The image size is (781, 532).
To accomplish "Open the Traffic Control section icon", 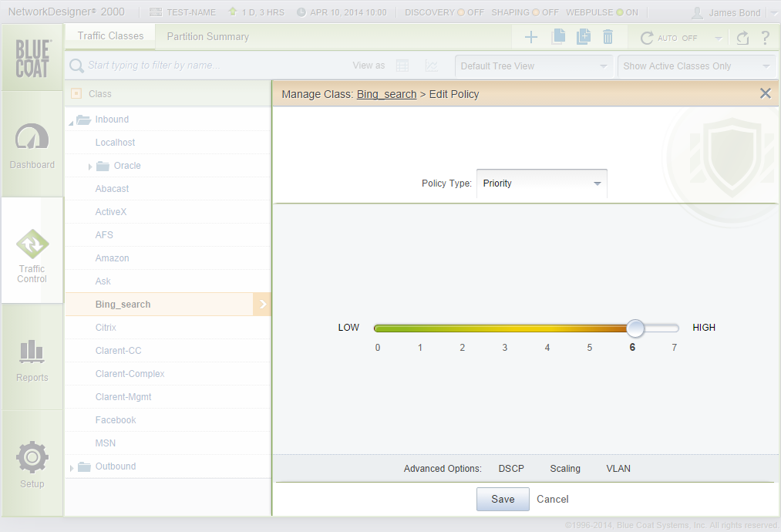I will click(32, 244).
